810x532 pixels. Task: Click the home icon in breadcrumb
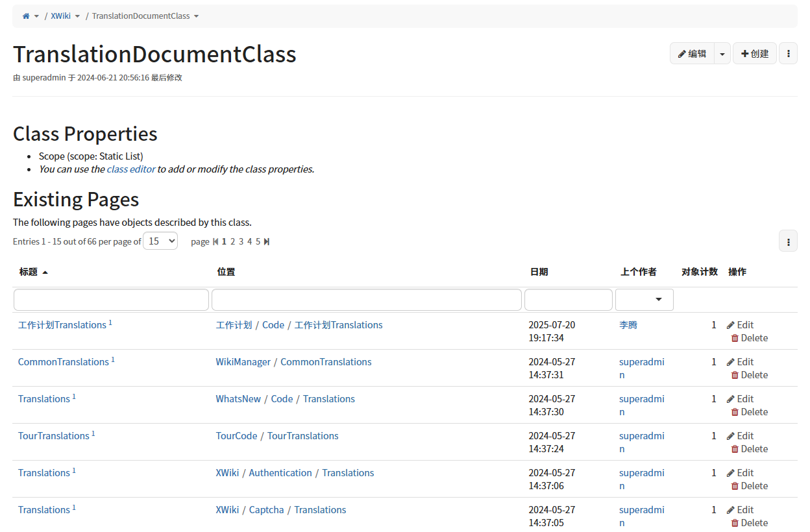click(x=26, y=16)
